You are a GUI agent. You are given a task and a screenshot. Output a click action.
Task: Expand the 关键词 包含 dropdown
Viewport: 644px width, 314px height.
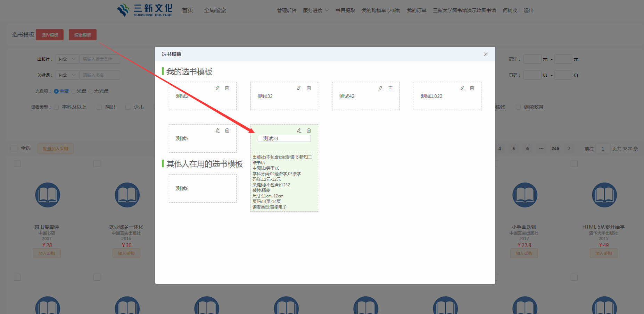(x=67, y=75)
